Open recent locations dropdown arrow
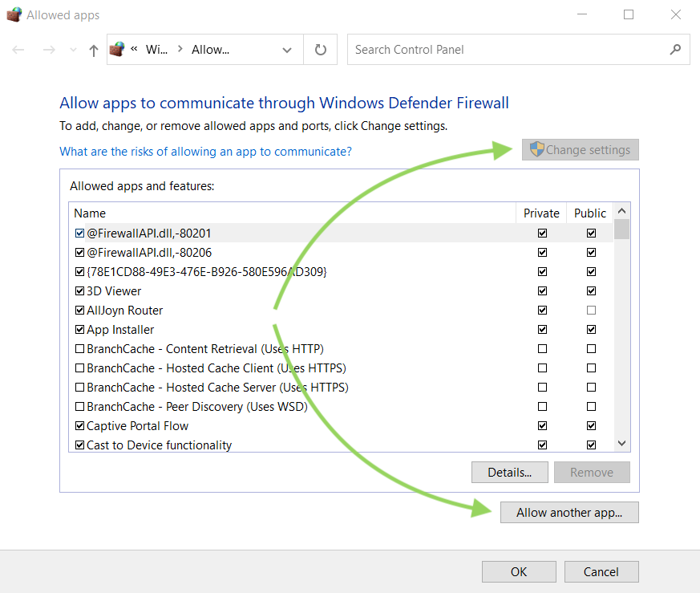This screenshot has width=700, height=593. (x=74, y=50)
